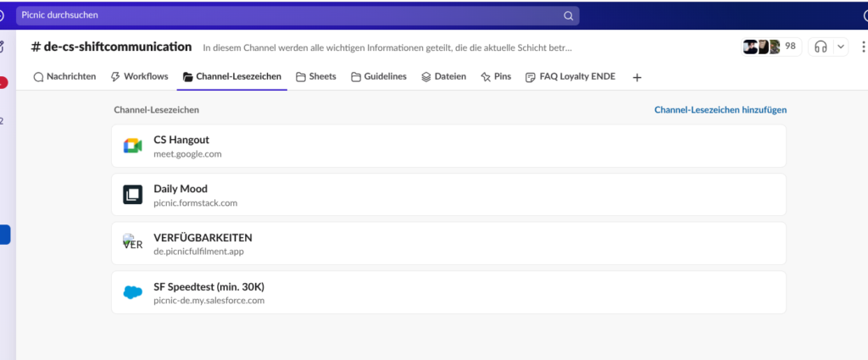
Task: Click the VERFÜGBARKEITEN bookmark icon
Action: pyautogui.click(x=132, y=243)
